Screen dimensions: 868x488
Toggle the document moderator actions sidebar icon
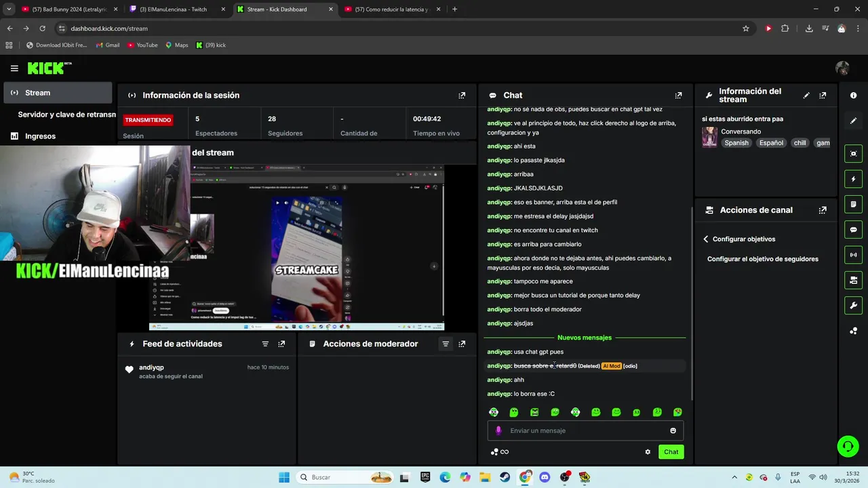coord(854,204)
